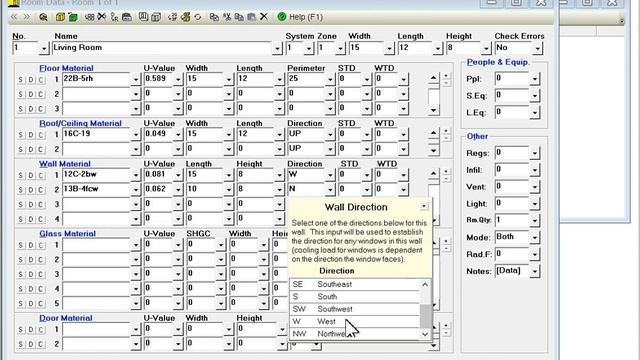Screen dimensions: 640x360
Task: Open the Notes [Data] dropdown arrow
Action: [x=535, y=271]
